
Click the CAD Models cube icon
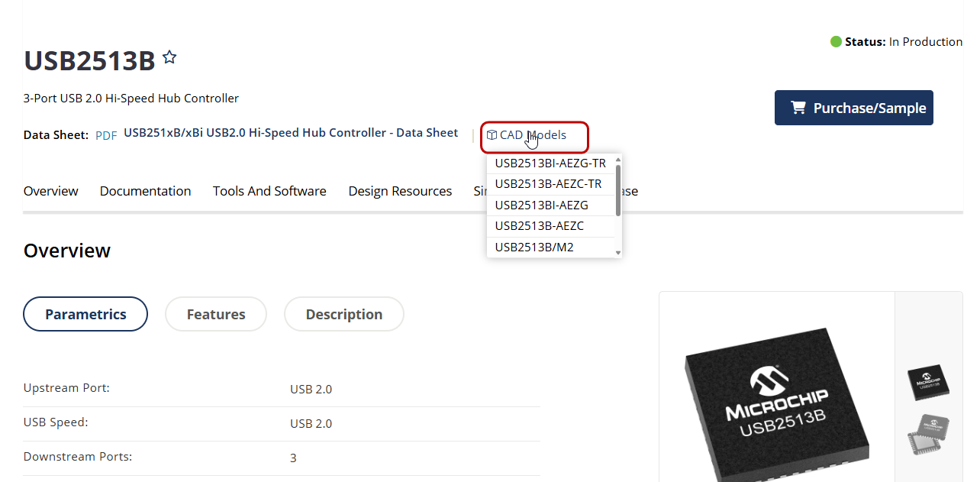(x=492, y=135)
